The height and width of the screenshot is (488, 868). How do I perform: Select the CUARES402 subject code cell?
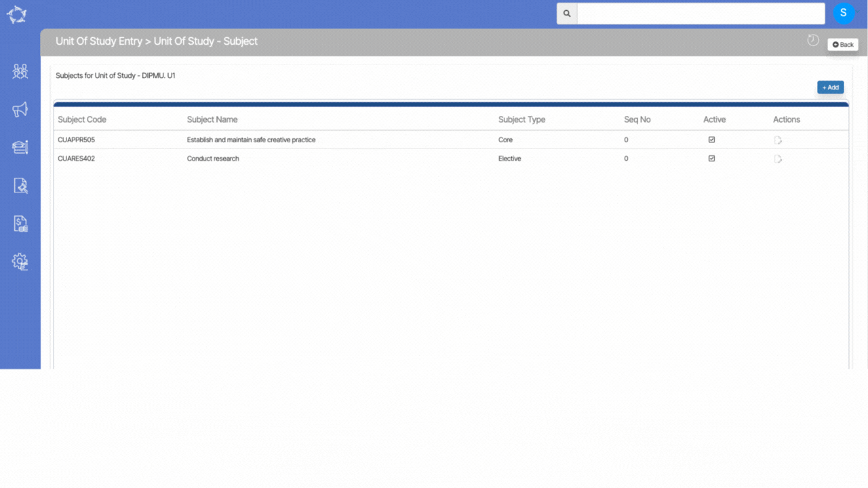click(77, 159)
